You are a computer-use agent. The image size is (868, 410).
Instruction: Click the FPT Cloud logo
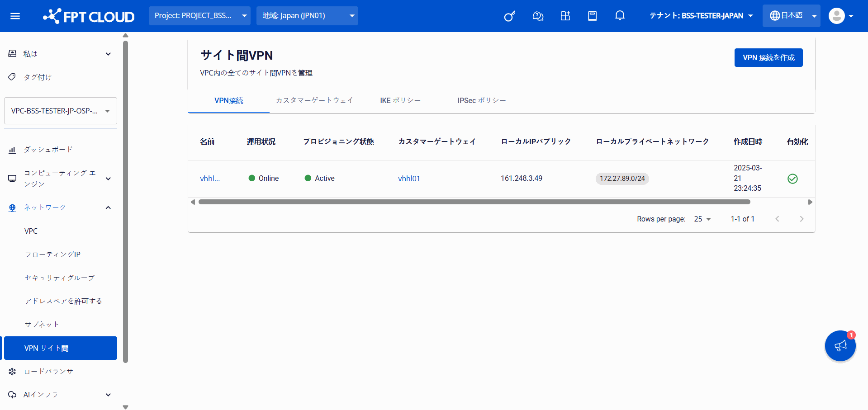tap(89, 16)
